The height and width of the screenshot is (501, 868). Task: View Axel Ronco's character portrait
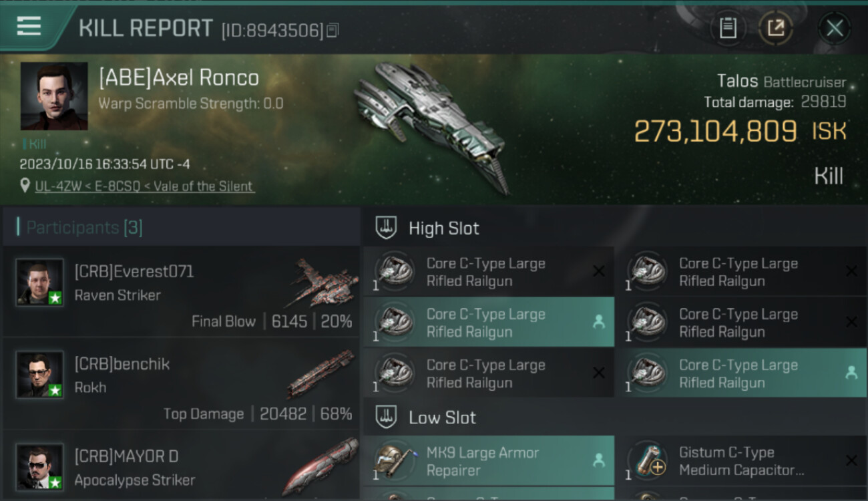point(54,96)
